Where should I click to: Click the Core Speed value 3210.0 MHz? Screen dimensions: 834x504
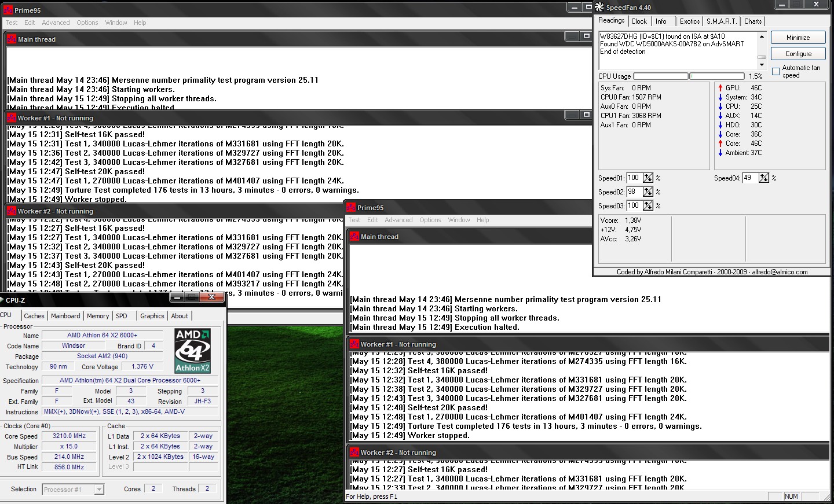69,436
